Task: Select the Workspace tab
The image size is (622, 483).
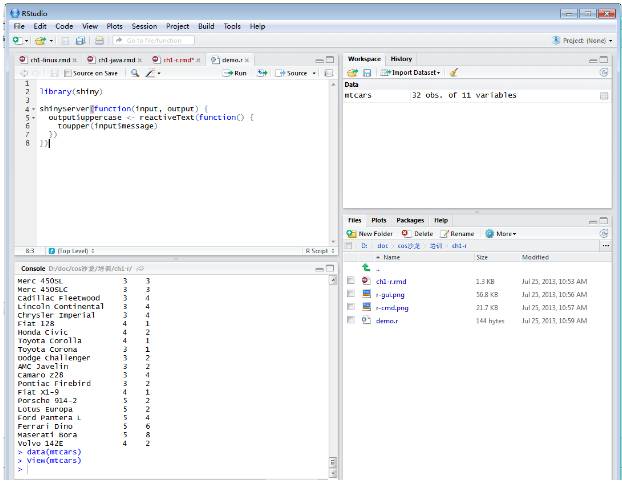Action: point(364,59)
